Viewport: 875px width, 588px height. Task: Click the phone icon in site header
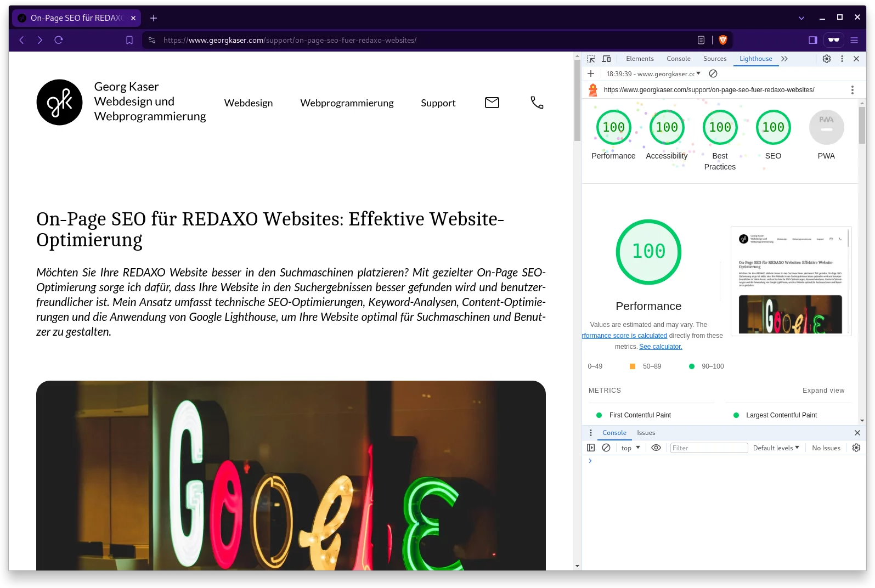coord(537,103)
